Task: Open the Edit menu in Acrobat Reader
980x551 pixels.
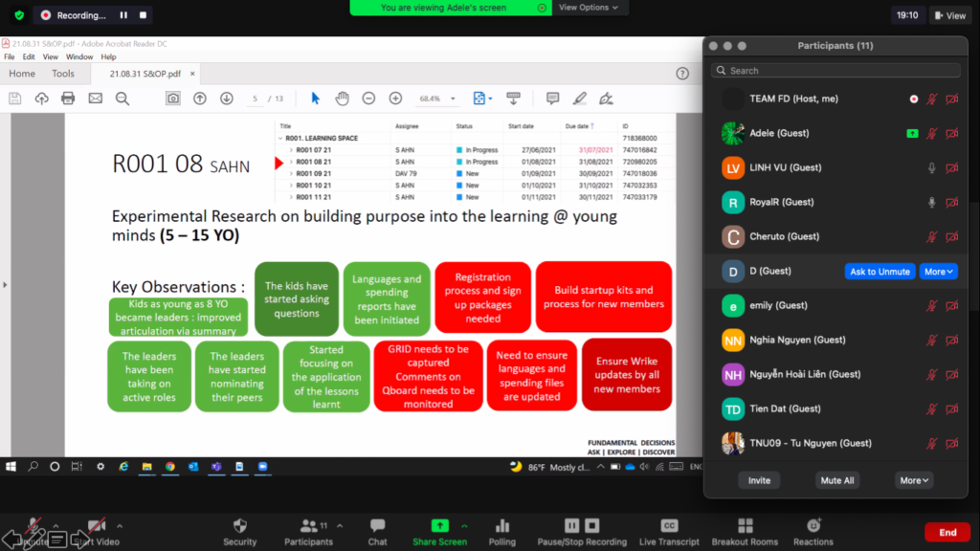Action: click(x=29, y=57)
